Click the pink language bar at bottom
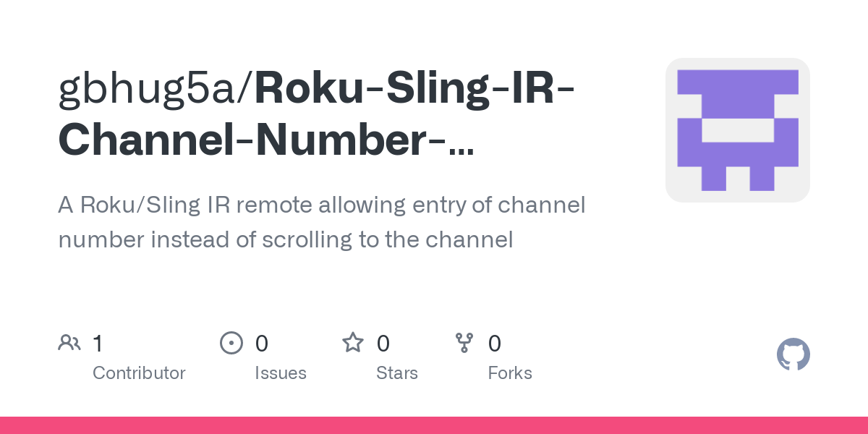 pyautogui.click(x=434, y=425)
